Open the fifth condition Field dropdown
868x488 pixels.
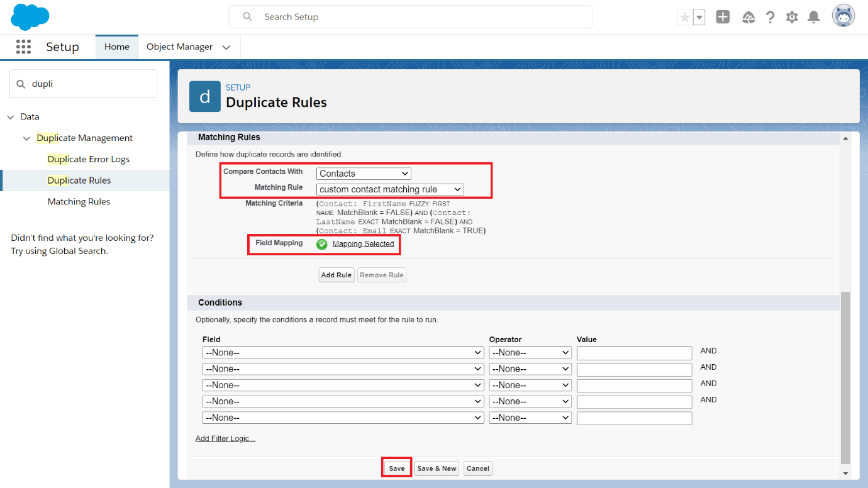tap(343, 418)
